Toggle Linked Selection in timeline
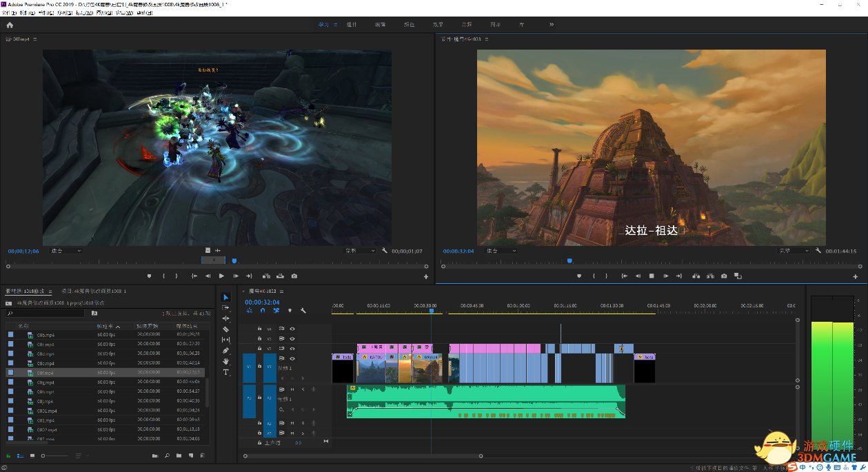 click(x=276, y=311)
